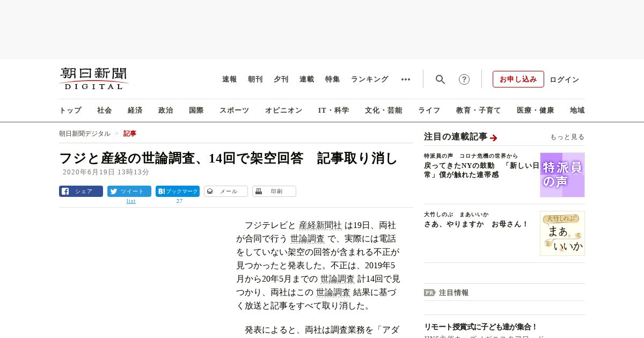Send the article by メール button
Image resolution: width=644 pixels, height=338 pixels.
pyautogui.click(x=226, y=192)
